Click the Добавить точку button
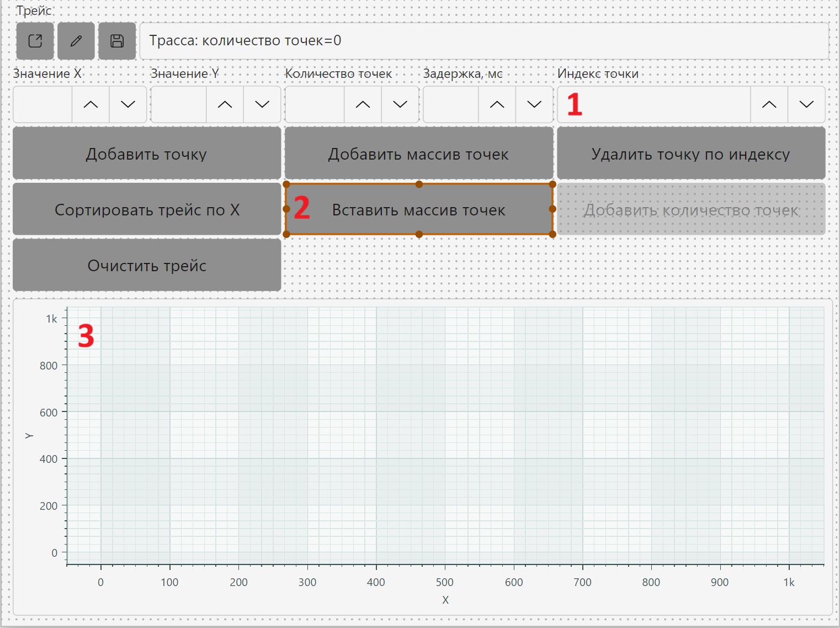 (147, 154)
